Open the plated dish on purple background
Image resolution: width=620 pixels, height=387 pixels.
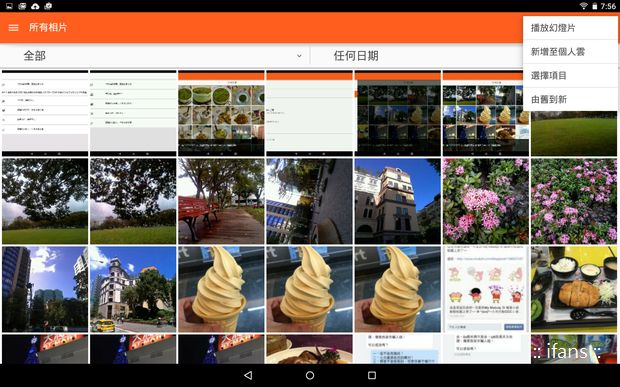pyautogui.click(x=309, y=349)
